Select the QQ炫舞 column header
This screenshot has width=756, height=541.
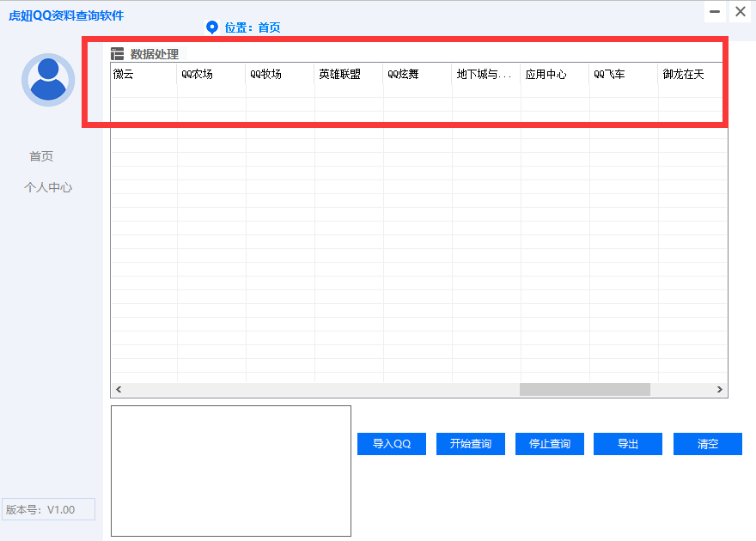click(418, 74)
